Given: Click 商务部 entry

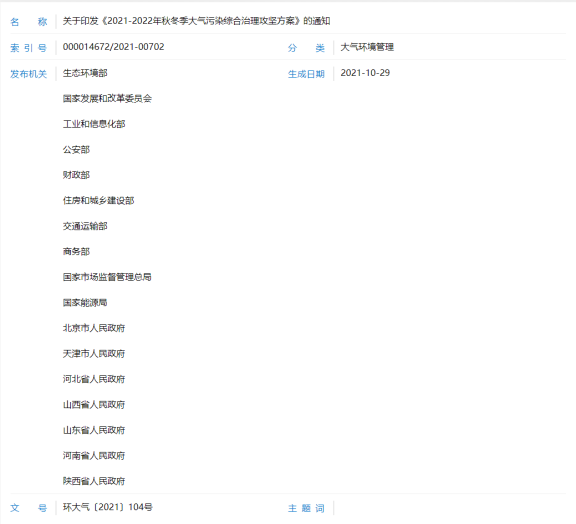Looking at the screenshot, I should click(76, 252).
